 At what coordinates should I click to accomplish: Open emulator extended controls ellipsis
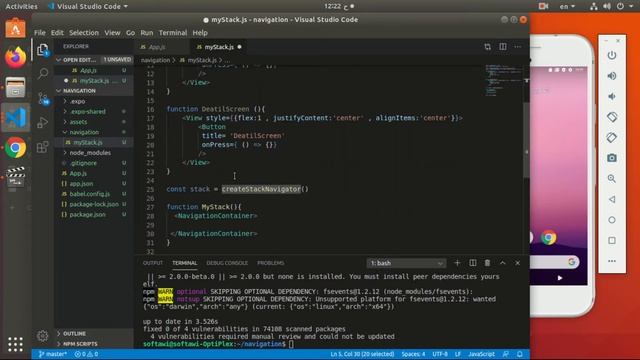pos(611,261)
